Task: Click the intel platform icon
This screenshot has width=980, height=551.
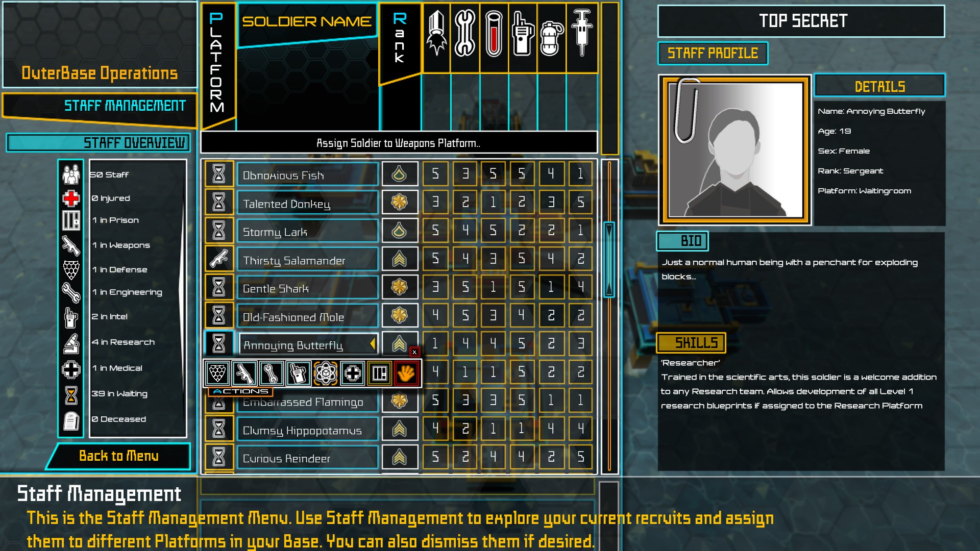Action: (298, 374)
